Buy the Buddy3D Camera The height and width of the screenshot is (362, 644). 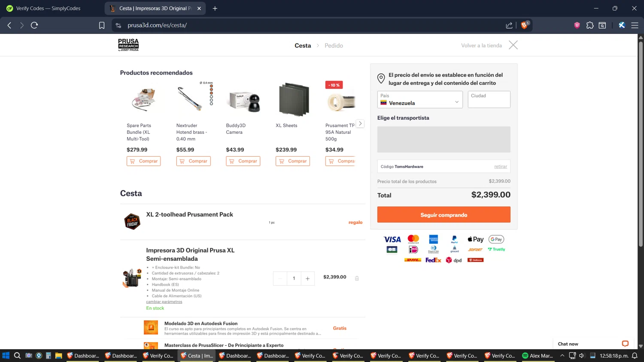tap(243, 161)
